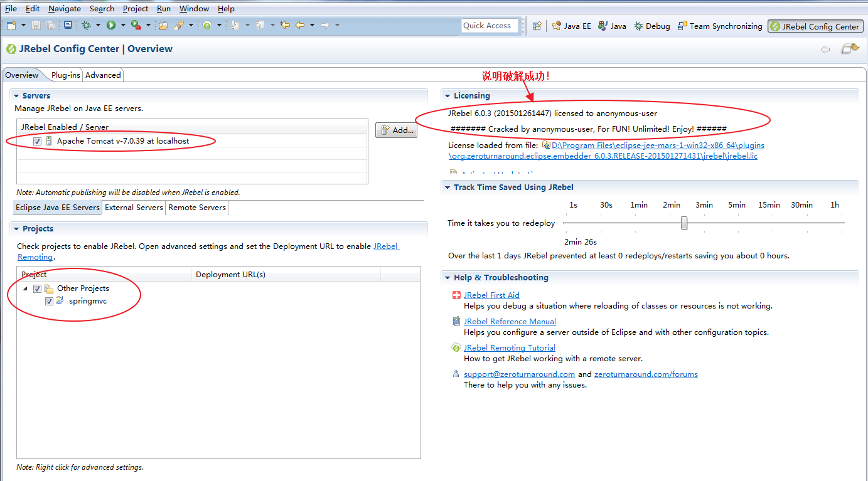Select Remote Servers tab
Screen dimensions: 868x481
point(197,208)
